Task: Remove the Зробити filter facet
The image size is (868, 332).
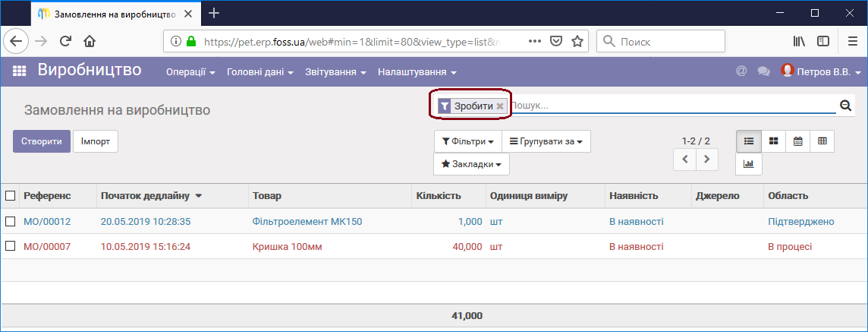Action: [499, 106]
